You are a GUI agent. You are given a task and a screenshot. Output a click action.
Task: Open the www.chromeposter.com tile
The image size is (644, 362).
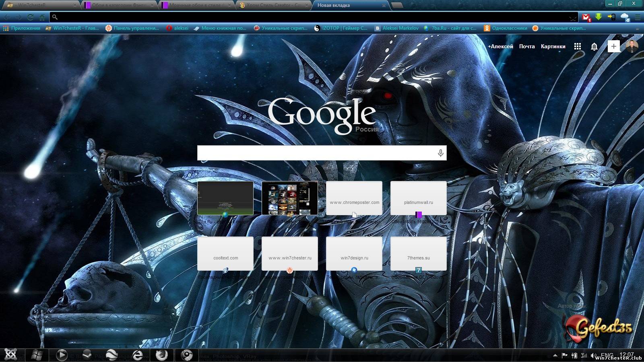pyautogui.click(x=354, y=198)
